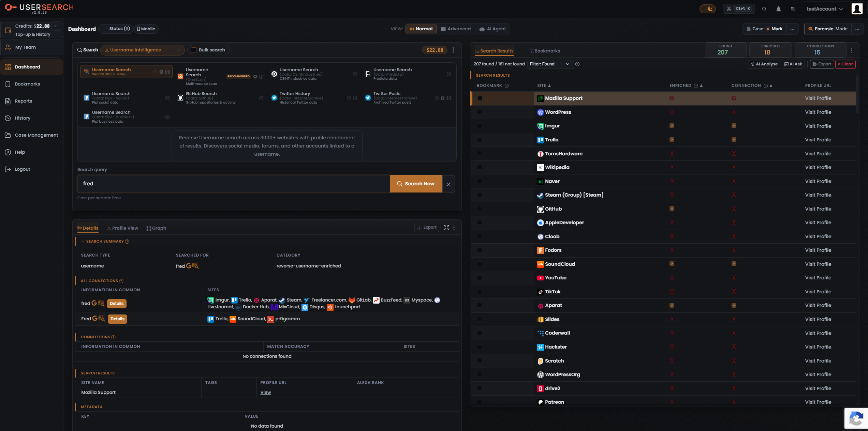Image resolution: width=868 pixels, height=431 pixels.
Task: Toggle Bulk search checkbox
Action: pos(194,50)
